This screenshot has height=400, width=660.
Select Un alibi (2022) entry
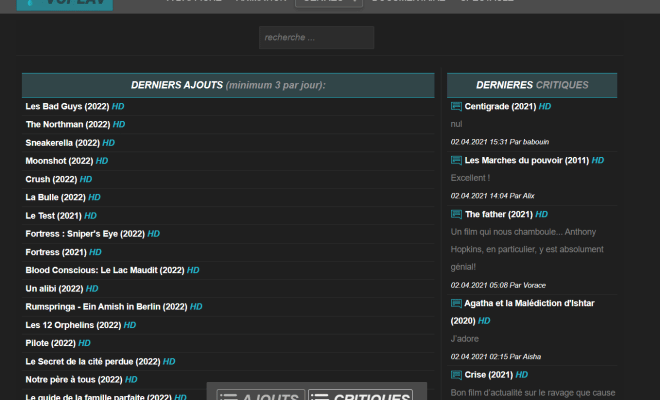[54, 289]
